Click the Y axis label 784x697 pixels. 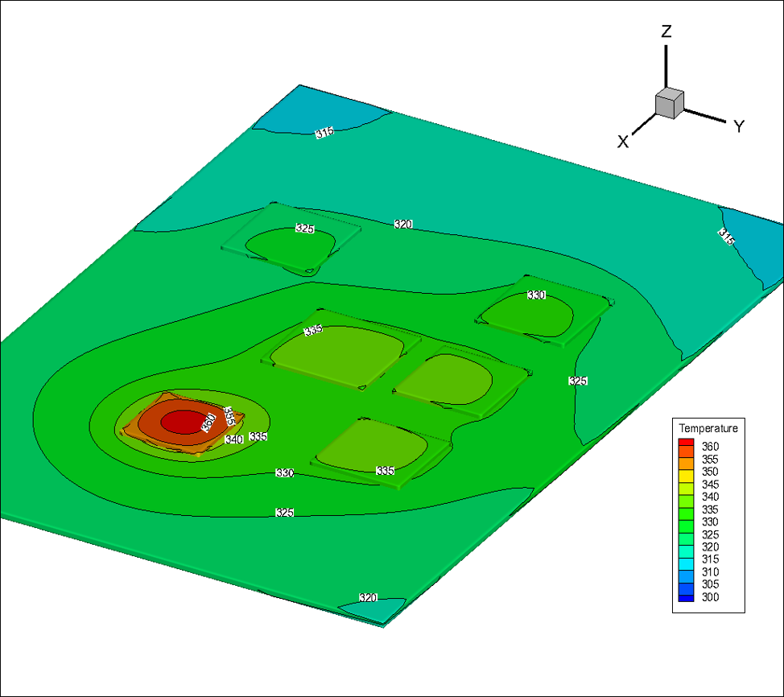click(738, 126)
